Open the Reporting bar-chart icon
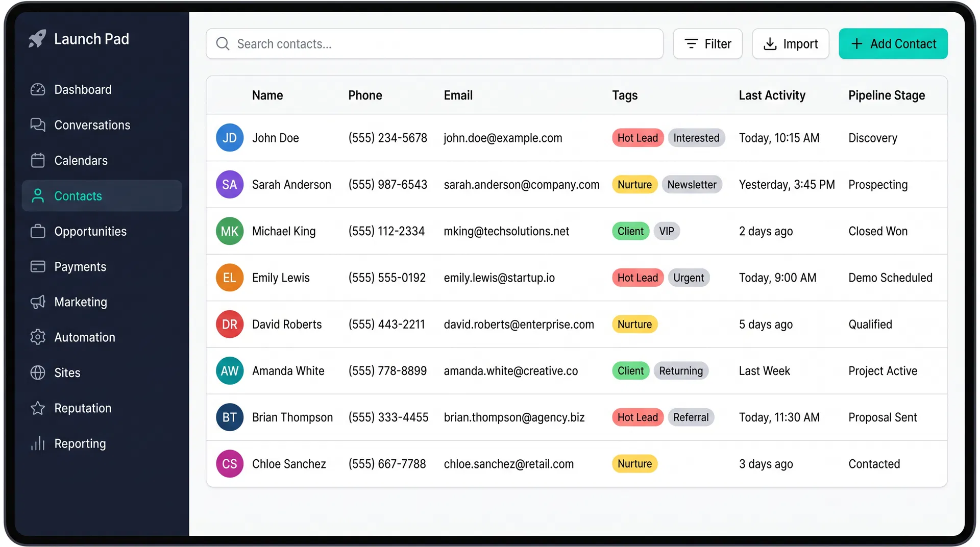 [38, 443]
